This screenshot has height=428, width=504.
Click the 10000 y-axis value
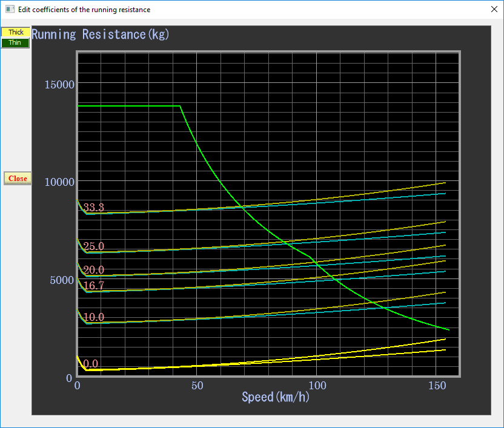59,182
